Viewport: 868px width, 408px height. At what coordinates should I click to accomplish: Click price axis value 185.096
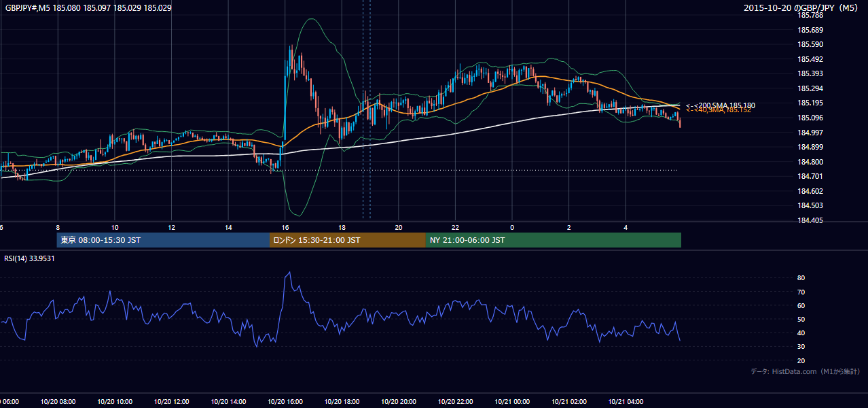coord(810,118)
